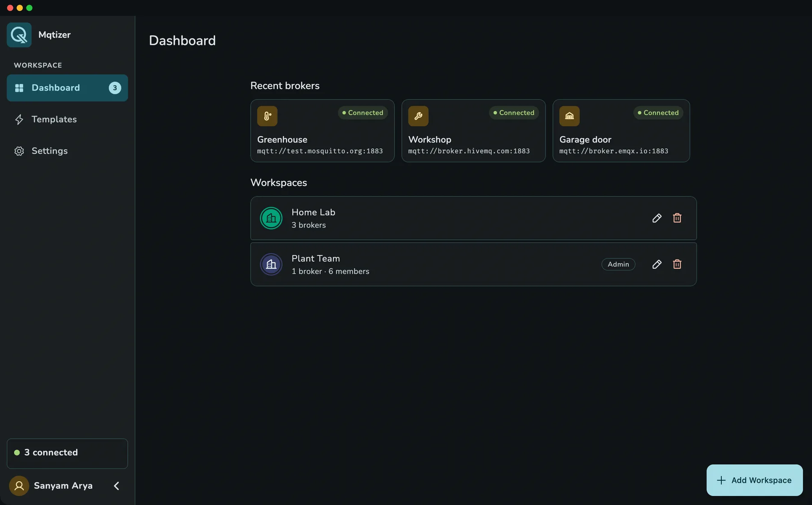This screenshot has height=505, width=812.
Task: Click the 3 connected status panel
Action: [67, 453]
